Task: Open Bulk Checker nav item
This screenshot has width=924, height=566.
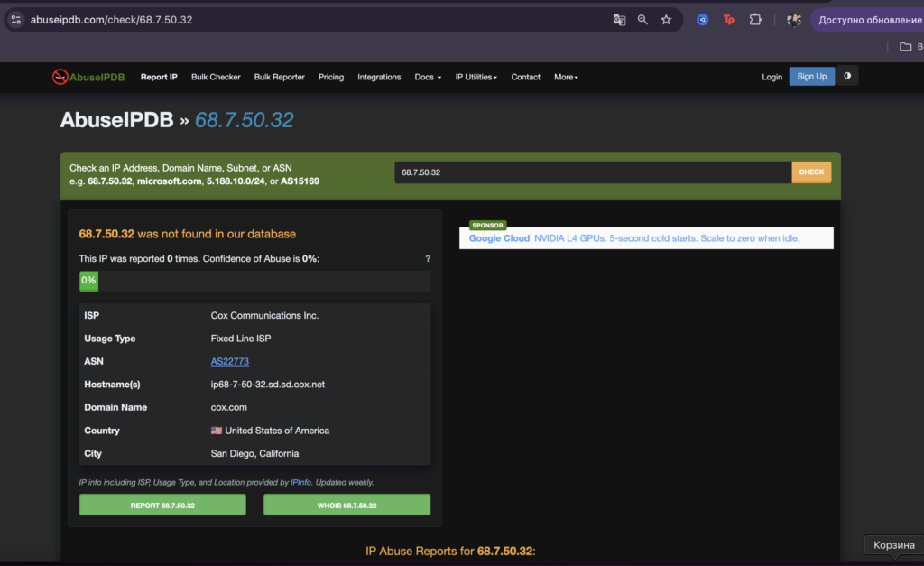Action: [216, 77]
